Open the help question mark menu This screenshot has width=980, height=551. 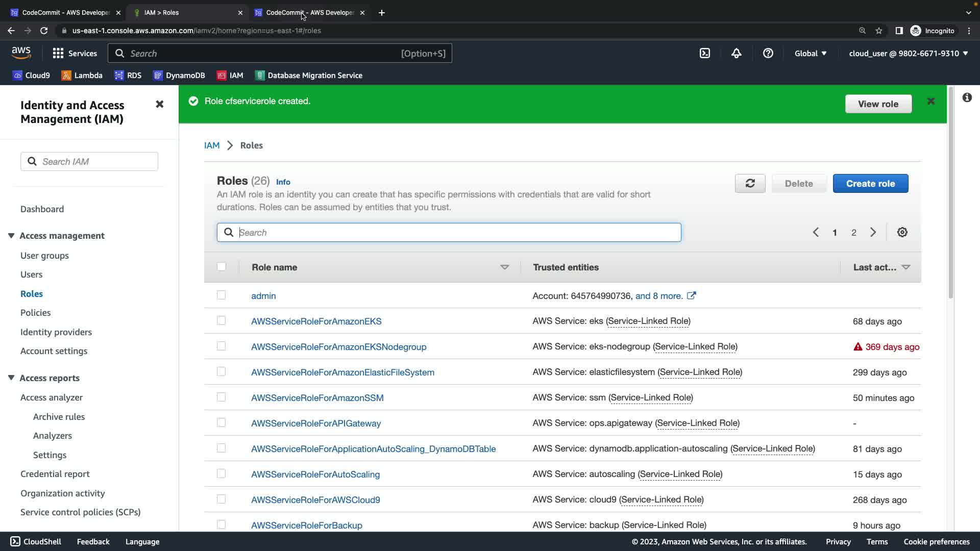768,53
